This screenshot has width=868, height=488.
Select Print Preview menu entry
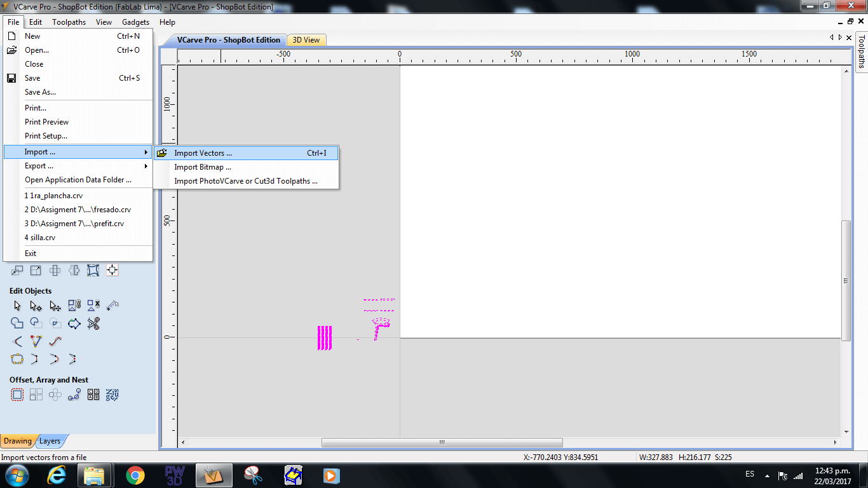pos(78,122)
